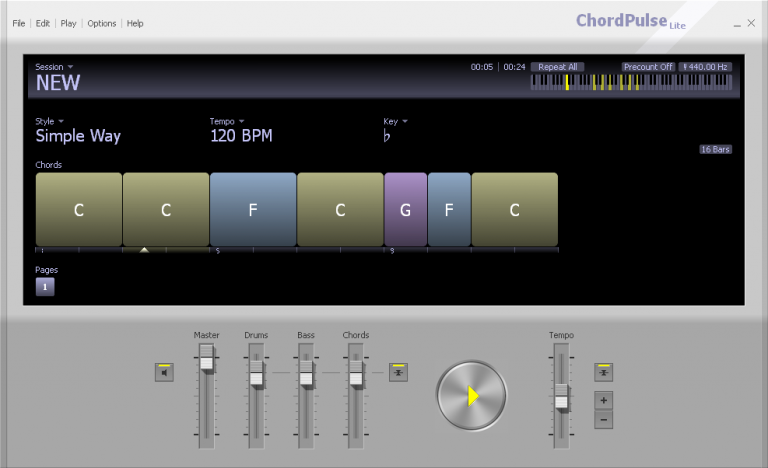Mute audio with the speaker icon
The image size is (768, 468).
[164, 372]
